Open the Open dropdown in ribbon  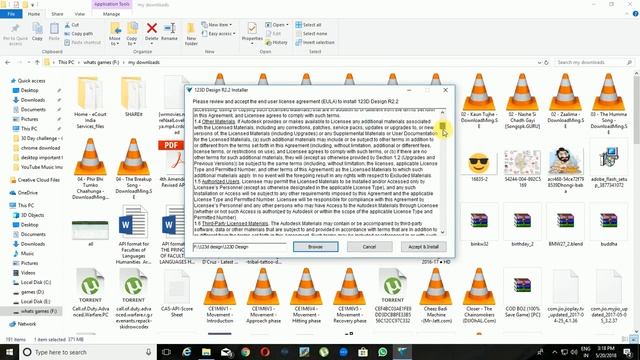(x=277, y=25)
